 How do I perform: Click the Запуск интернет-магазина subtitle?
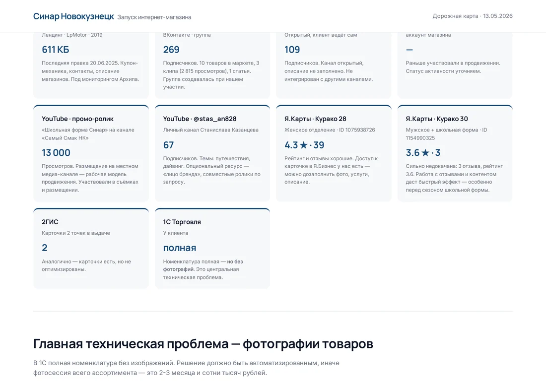point(154,17)
